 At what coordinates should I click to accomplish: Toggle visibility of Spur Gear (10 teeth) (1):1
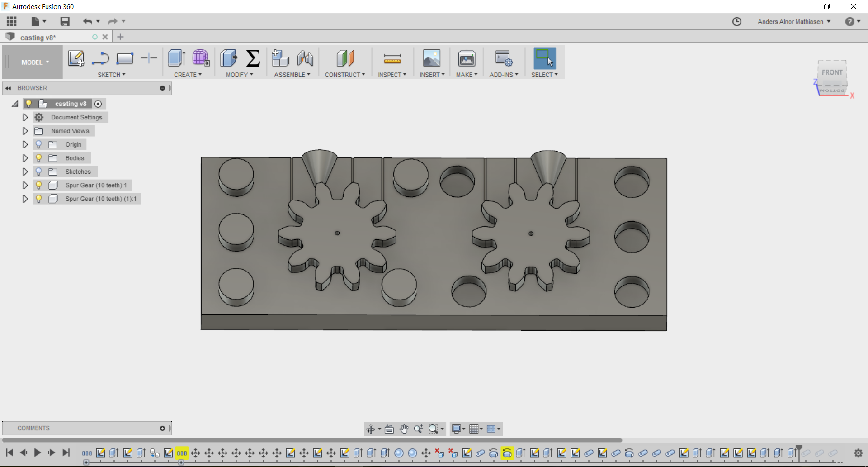tap(38, 199)
